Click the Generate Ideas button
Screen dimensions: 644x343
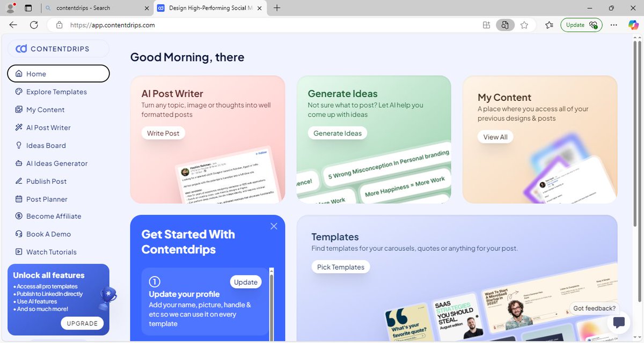(x=338, y=133)
